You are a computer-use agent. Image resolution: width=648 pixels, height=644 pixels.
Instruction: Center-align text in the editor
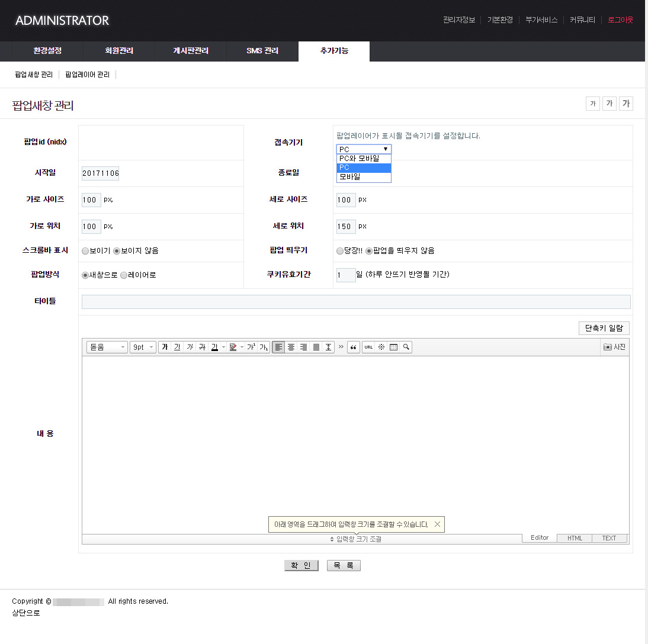291,347
